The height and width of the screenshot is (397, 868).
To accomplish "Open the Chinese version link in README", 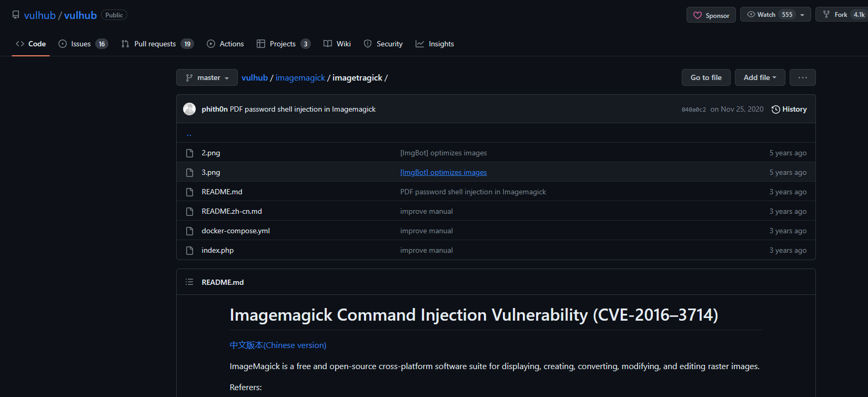I will pos(278,345).
